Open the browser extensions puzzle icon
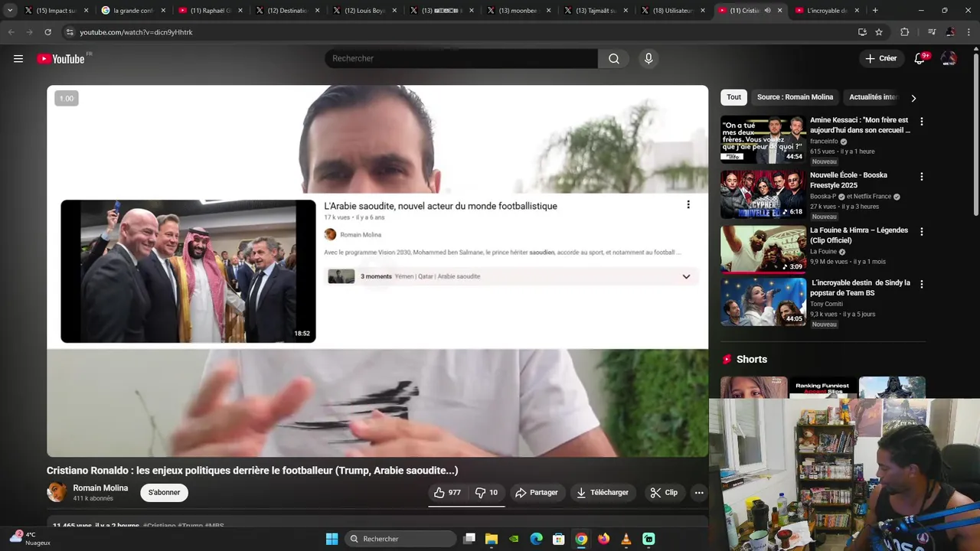The image size is (980, 551). [905, 32]
